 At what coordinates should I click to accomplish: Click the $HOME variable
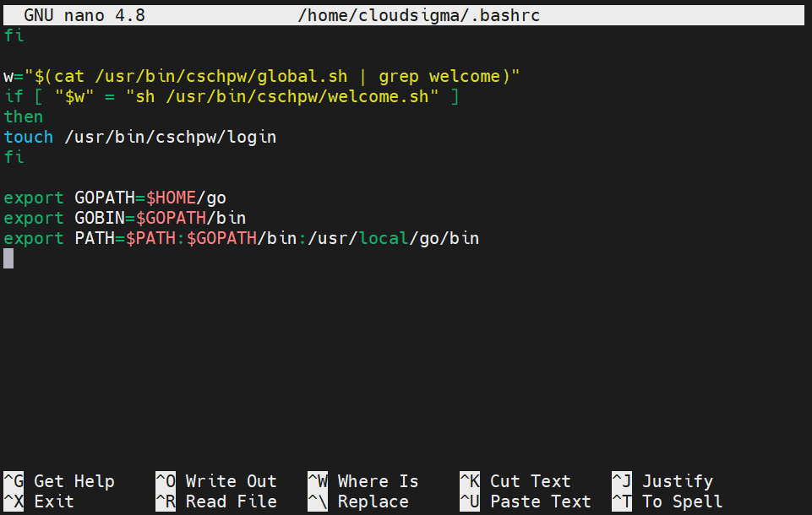[x=171, y=198]
